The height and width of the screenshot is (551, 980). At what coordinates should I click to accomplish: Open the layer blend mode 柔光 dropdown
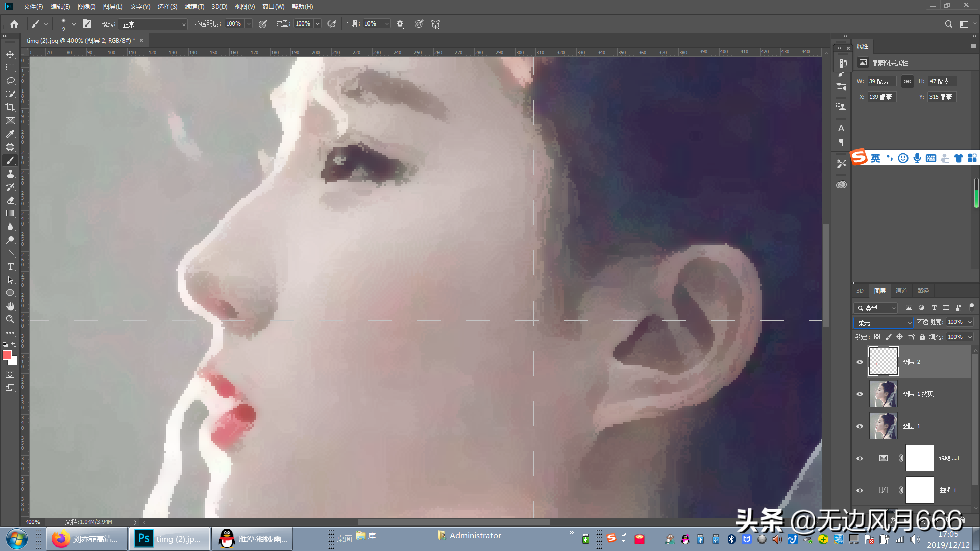(884, 322)
